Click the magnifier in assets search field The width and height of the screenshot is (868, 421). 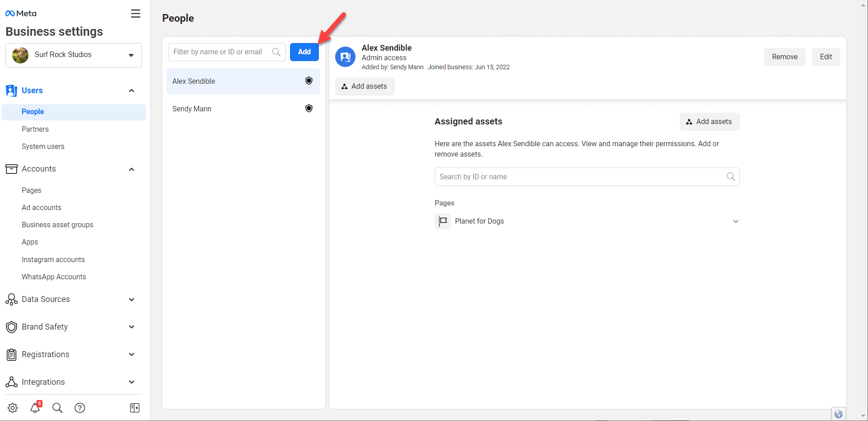coord(730,177)
